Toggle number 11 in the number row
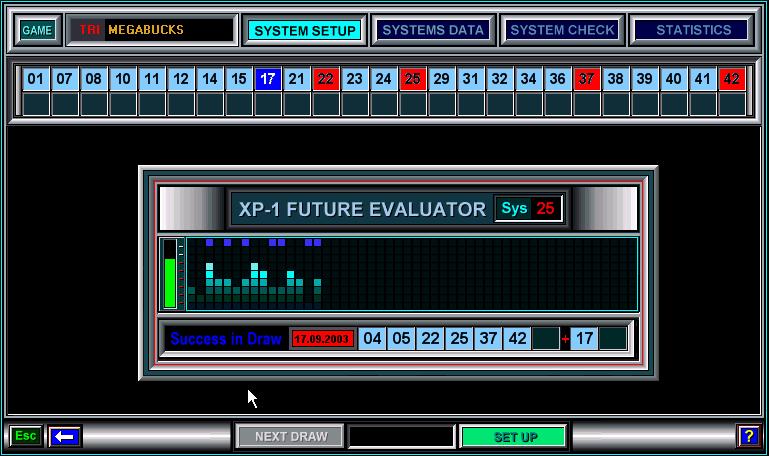Image resolution: width=769 pixels, height=456 pixels. click(x=152, y=78)
